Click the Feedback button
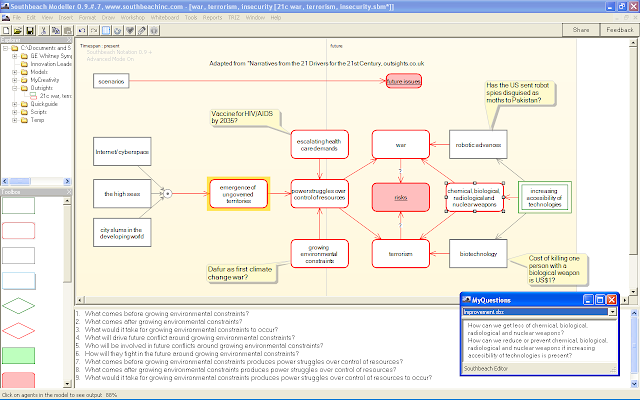The width and height of the screenshot is (640, 400). pyautogui.click(x=620, y=30)
